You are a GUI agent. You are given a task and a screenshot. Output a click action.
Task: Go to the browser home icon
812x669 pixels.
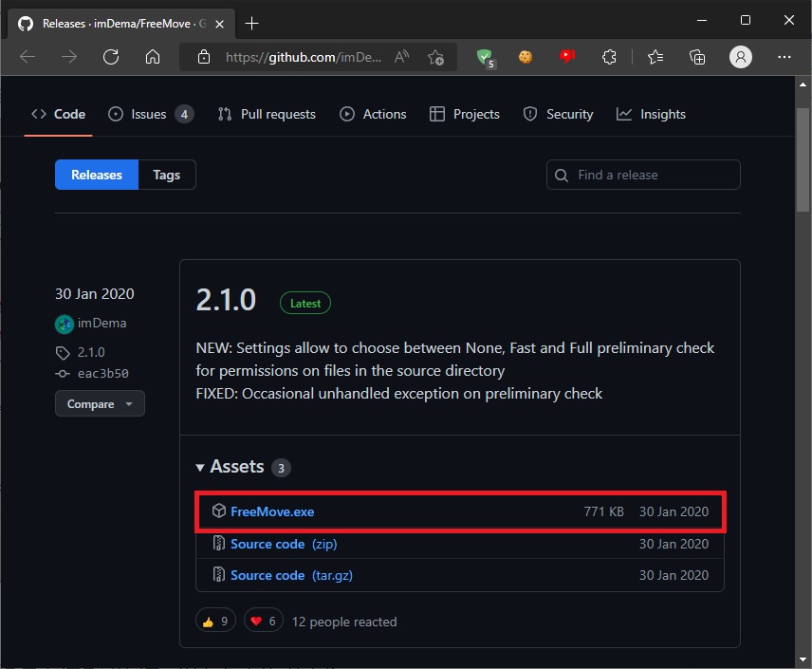pos(152,57)
